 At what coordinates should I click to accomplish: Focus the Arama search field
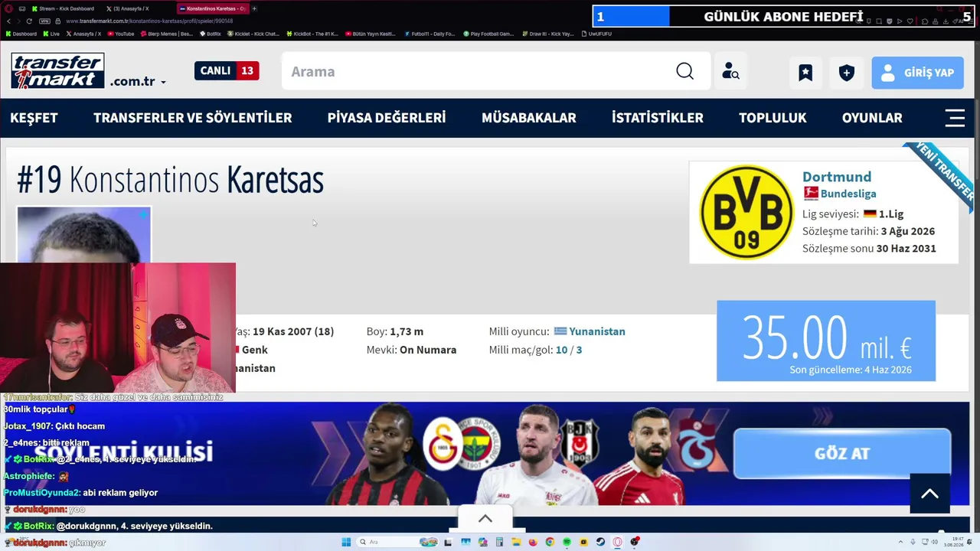tap(475, 71)
